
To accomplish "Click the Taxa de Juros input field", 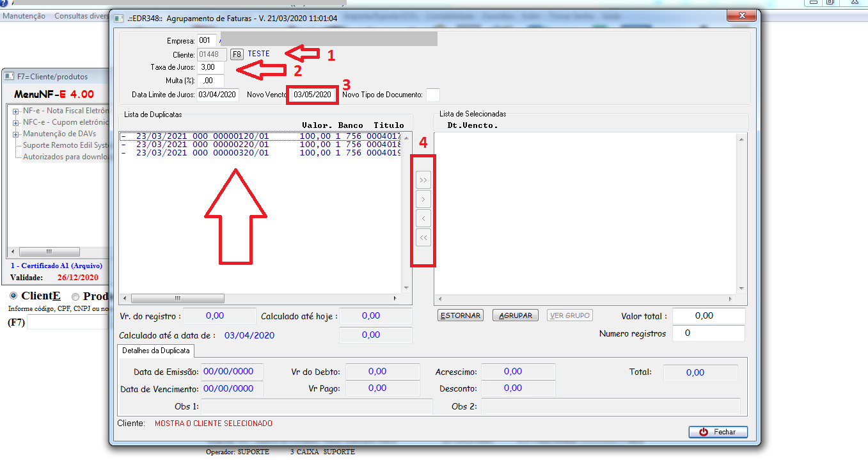I will 210,67.
